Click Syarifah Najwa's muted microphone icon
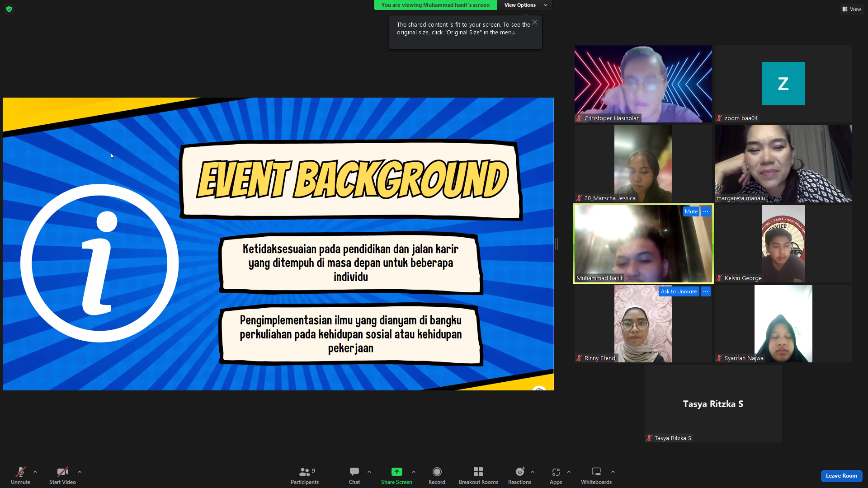This screenshot has width=868, height=488. pos(719,358)
